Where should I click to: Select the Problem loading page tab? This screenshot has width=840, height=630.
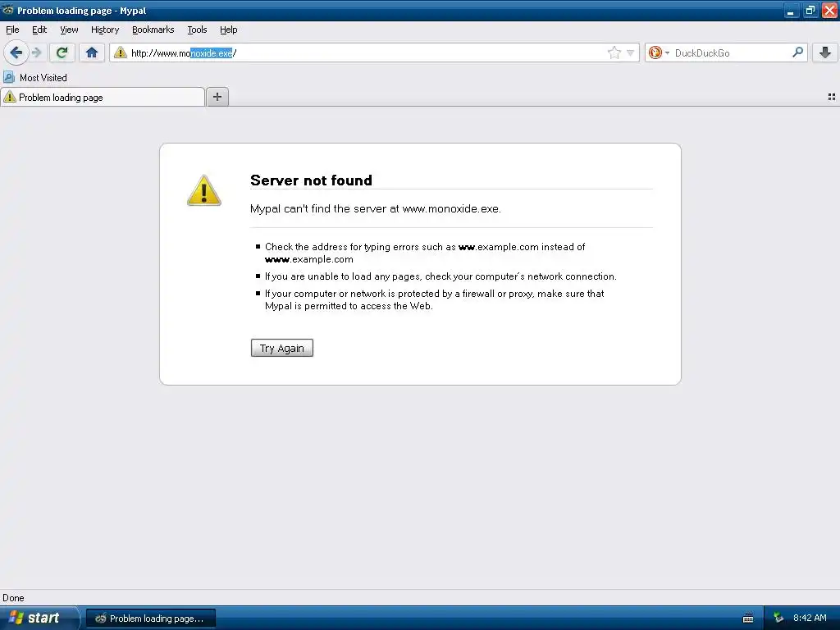tap(103, 97)
